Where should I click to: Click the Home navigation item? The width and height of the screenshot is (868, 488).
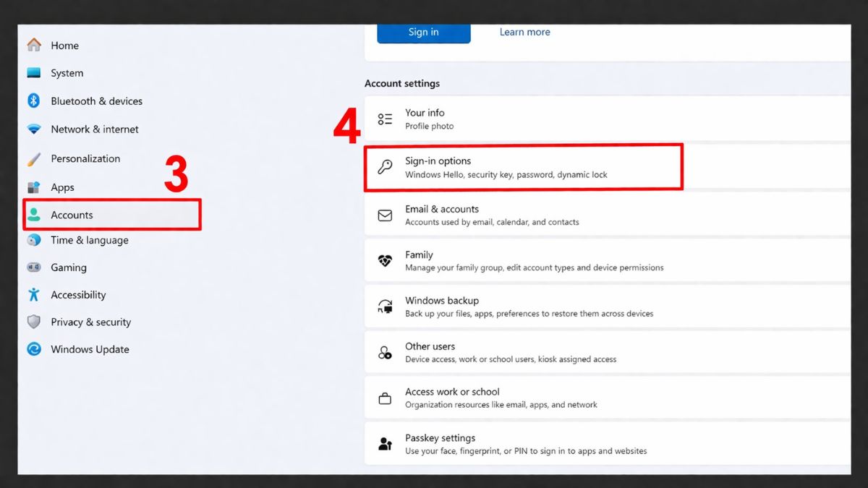click(65, 46)
